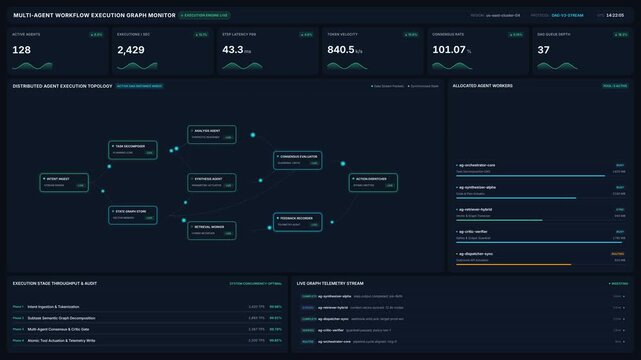Viewport: 641px width, 360px height.
Task: Select the ag-dispatcher-sync worker name
Action: point(476,254)
